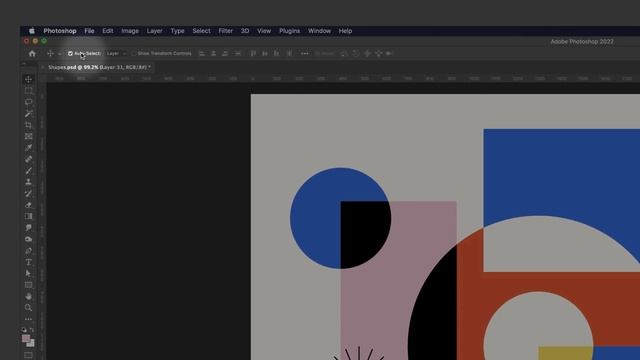Select the Path Selection tool
This screenshot has width=640, height=360.
pos(28,273)
